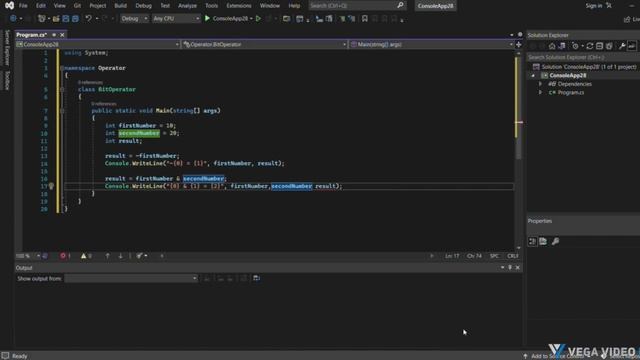Collapse the namespace Operator code block
This screenshot has height=360, width=640.
click(x=62, y=68)
